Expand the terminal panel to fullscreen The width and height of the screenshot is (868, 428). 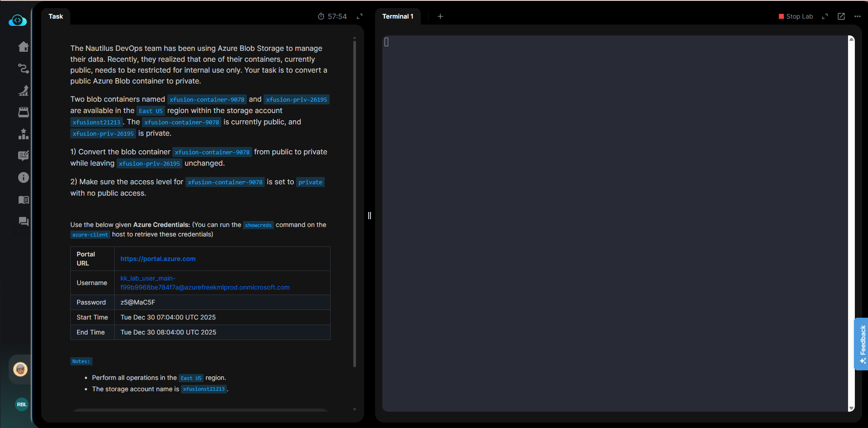click(825, 16)
